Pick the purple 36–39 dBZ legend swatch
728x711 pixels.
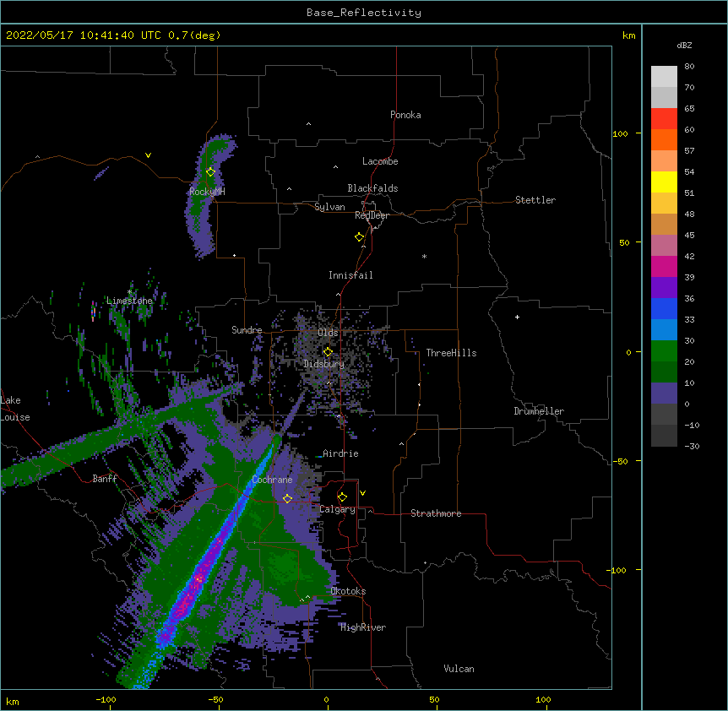(664, 288)
